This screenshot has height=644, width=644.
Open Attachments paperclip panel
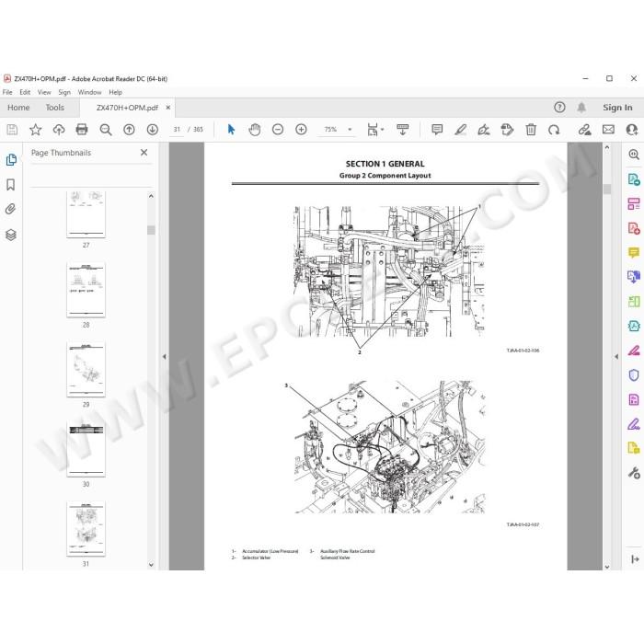[11, 210]
